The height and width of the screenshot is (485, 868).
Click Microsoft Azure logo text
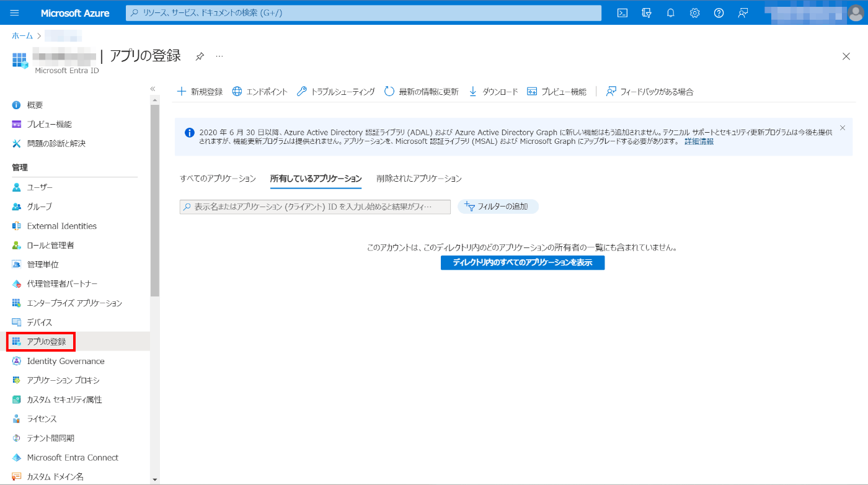pos(75,13)
